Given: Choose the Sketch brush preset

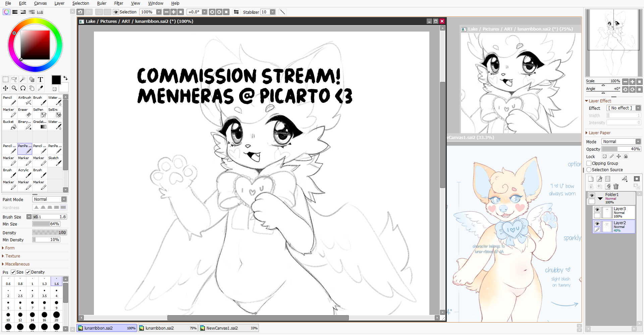Looking at the screenshot, I should pos(55,161).
